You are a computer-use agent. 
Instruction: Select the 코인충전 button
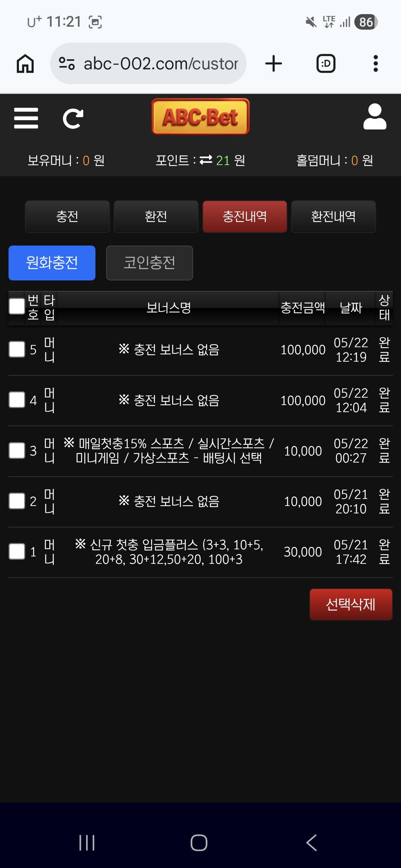tap(150, 263)
